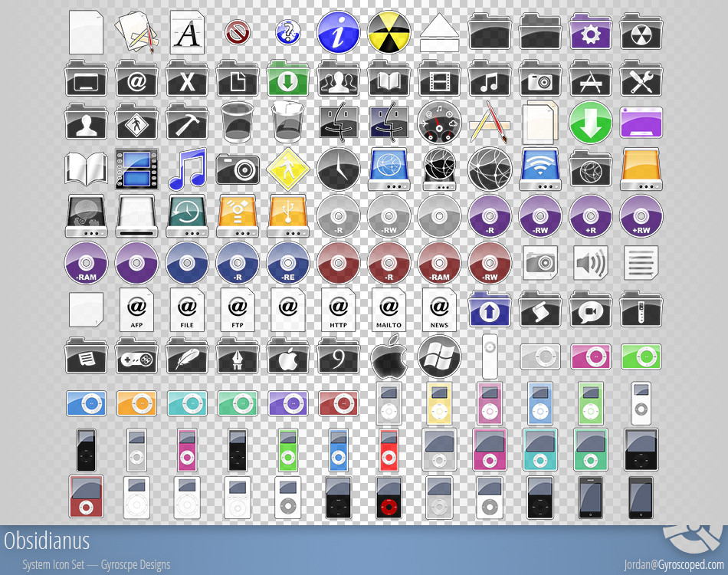Screen dimensions: 728x575
Task: Select the folder marked with an X
Action: click(187, 78)
